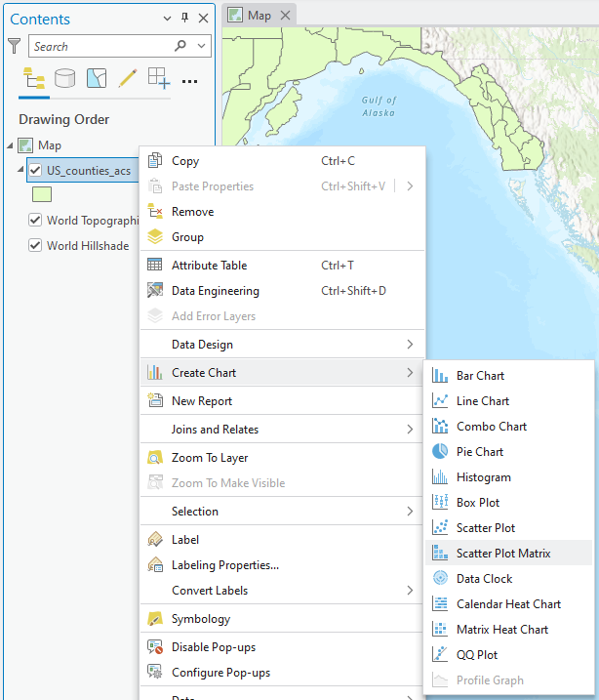Open Attribute Table from context menu
Screen dimensions: 599x700
coord(209,266)
